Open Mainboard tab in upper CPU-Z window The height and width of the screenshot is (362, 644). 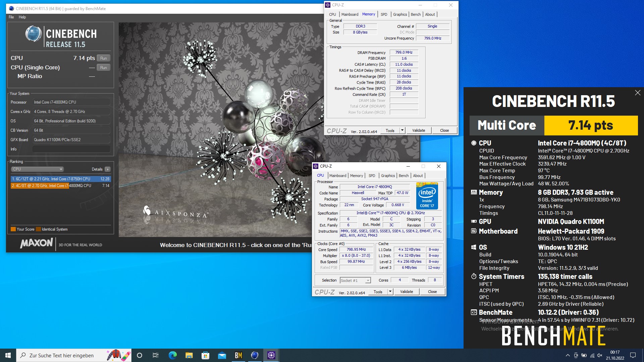click(350, 14)
